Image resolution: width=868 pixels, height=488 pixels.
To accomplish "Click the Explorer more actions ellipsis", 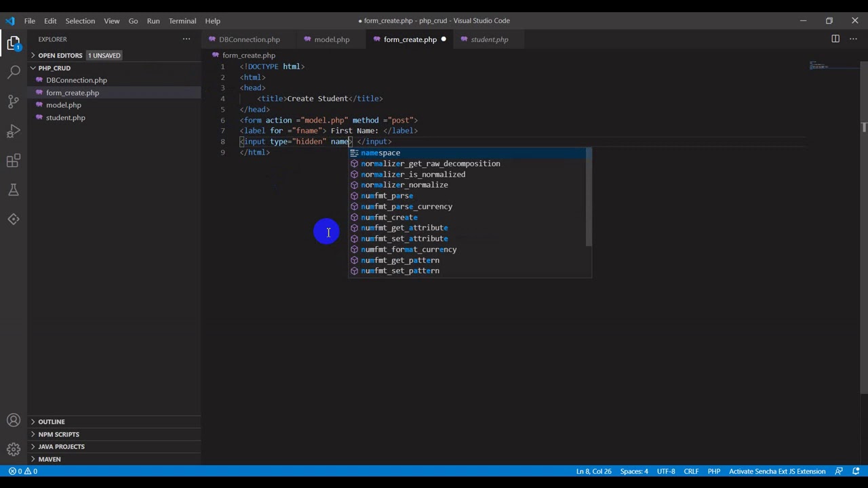I will [x=186, y=39].
